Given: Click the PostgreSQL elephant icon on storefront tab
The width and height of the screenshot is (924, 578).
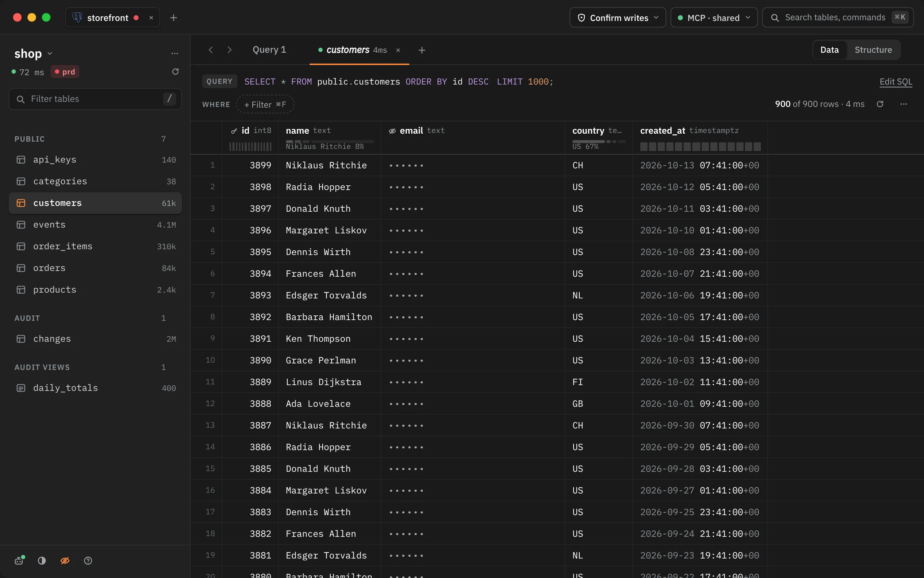Looking at the screenshot, I should 77,18.
